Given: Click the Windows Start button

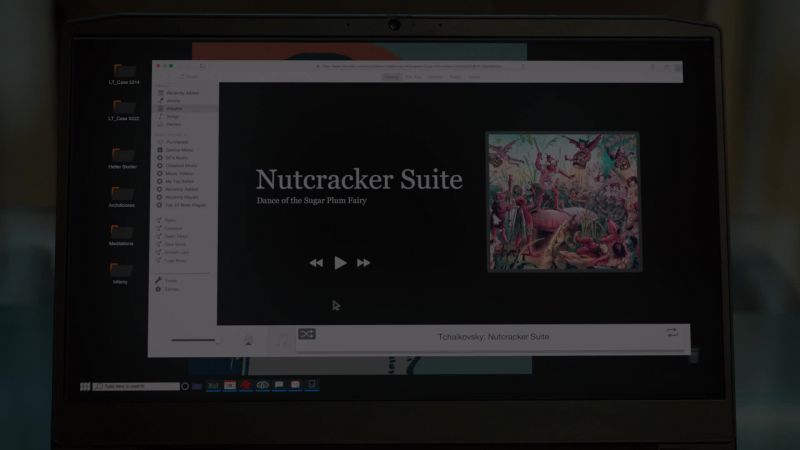Looking at the screenshot, I should (85, 387).
